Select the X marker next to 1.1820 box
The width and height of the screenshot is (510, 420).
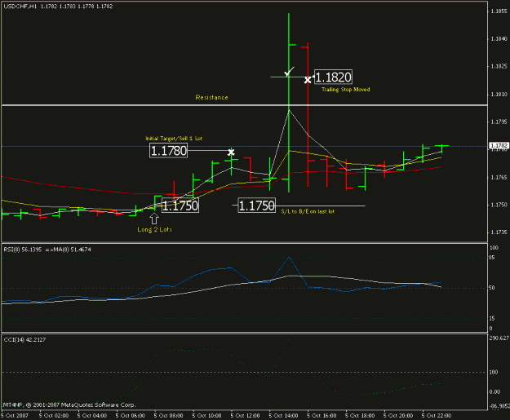[308, 80]
